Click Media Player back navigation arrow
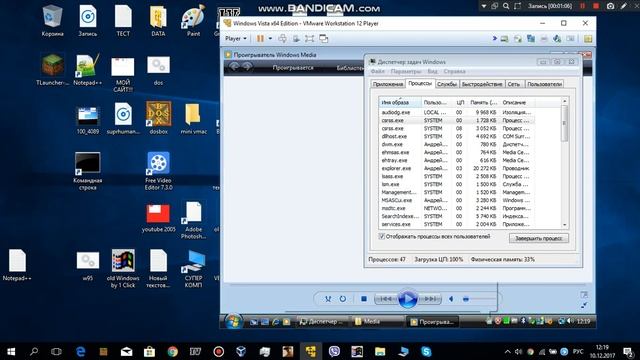640x360 pixels. [x=234, y=67]
